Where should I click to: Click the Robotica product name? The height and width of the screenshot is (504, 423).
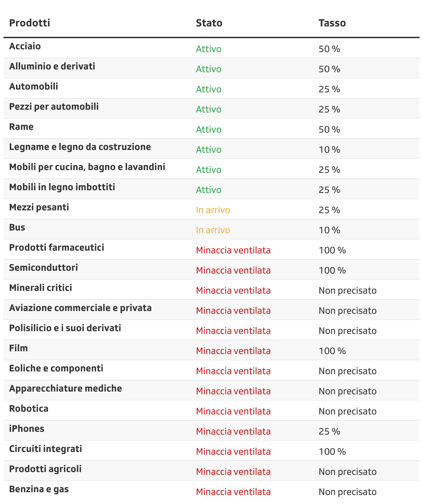29,409
